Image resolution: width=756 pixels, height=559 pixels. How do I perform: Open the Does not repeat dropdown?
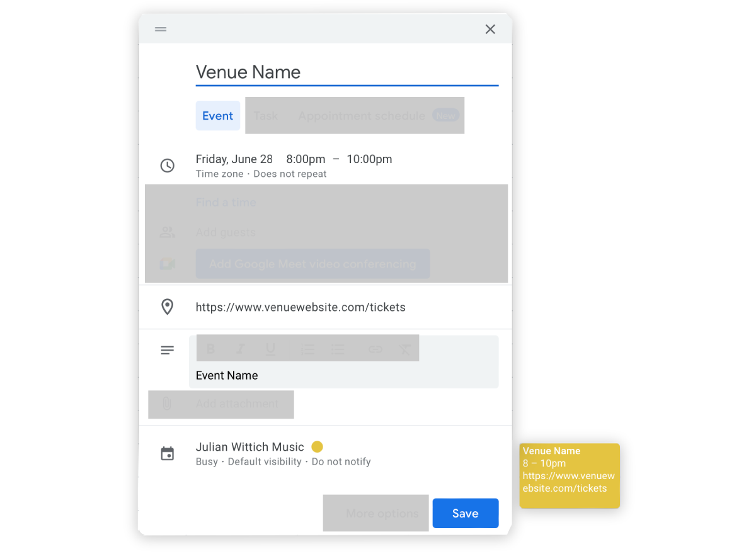tap(290, 173)
